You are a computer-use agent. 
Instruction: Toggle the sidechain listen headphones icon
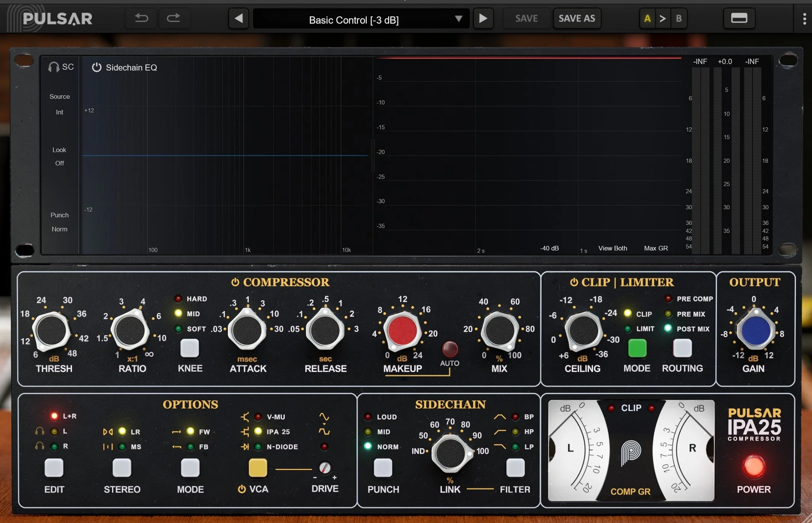click(x=54, y=67)
